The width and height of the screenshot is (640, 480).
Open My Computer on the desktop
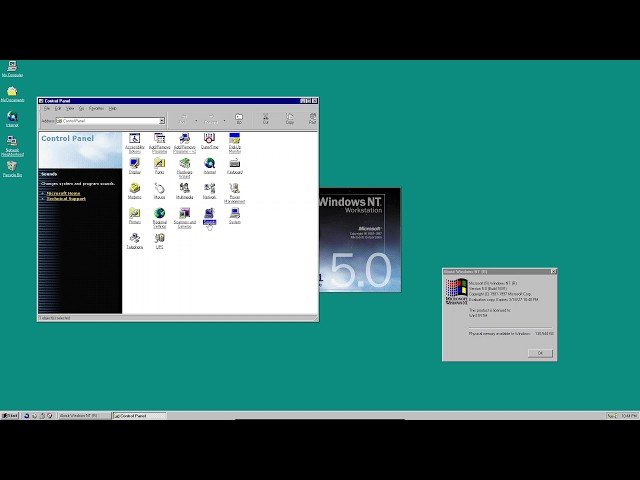click(12, 69)
